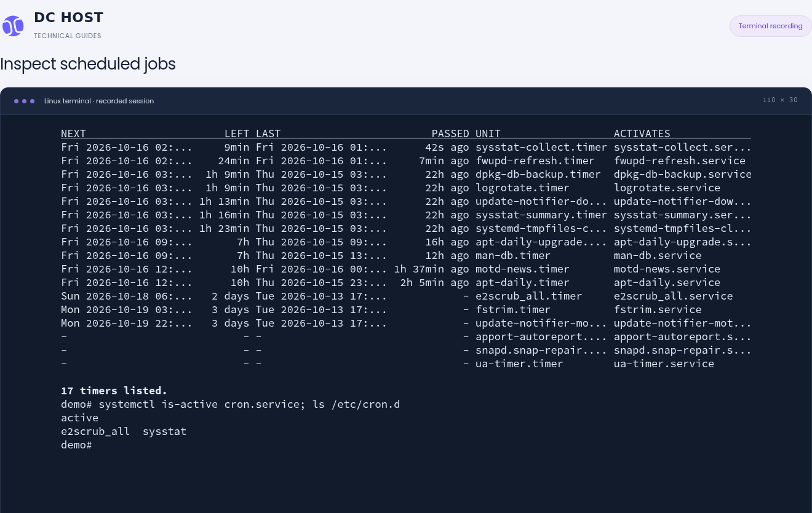Image resolution: width=812 pixels, height=513 pixels.
Task: Click the e2scrub_all.service entry
Action: coord(674,296)
